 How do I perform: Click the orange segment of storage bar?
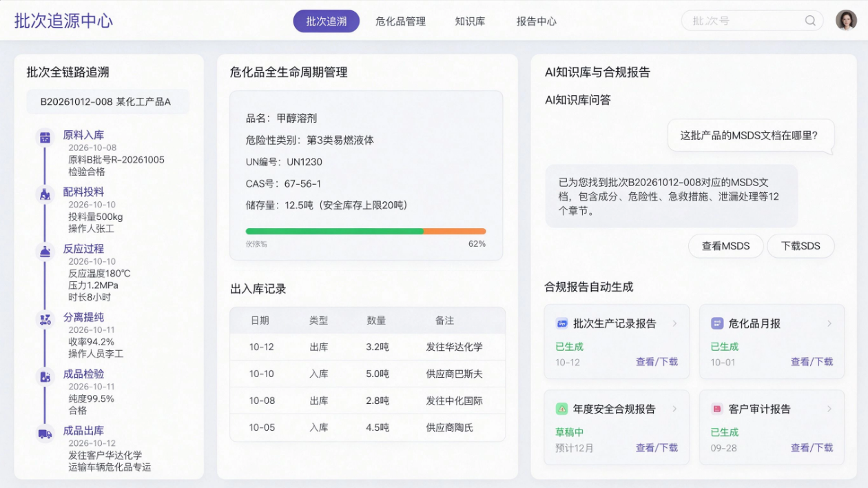455,232
